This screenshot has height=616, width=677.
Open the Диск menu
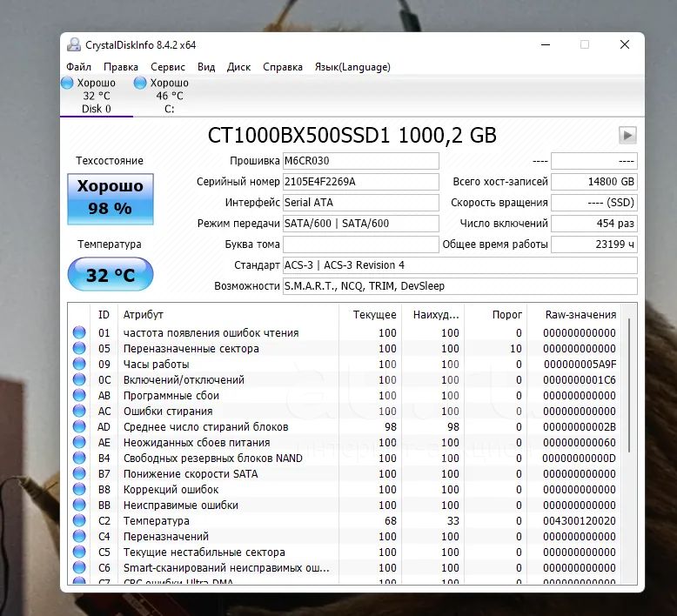pyautogui.click(x=238, y=67)
